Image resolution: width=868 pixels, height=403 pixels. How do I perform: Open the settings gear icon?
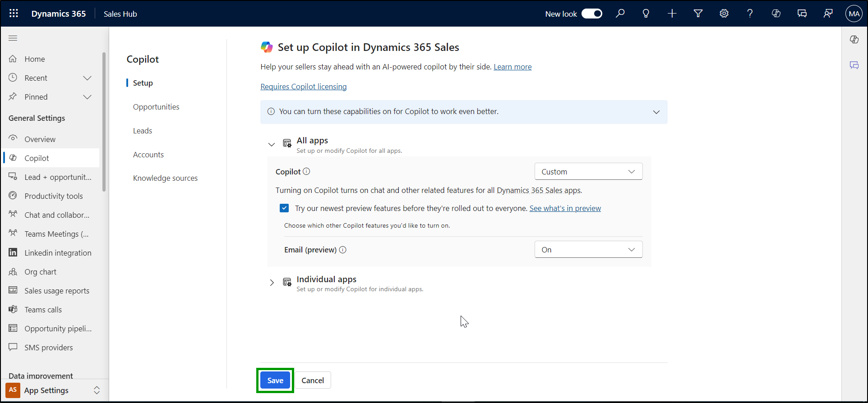click(724, 14)
